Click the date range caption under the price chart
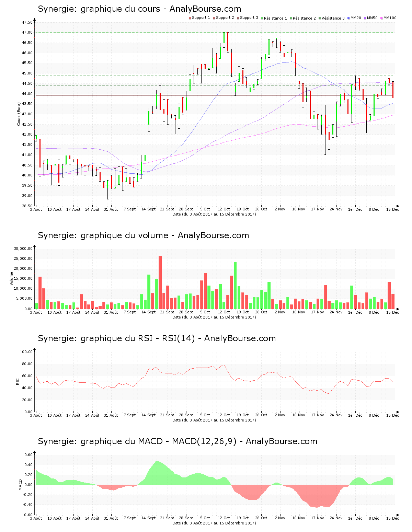 pos(214,214)
